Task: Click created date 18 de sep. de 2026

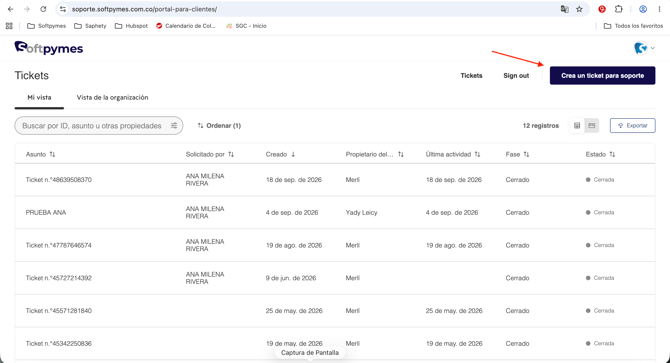Action: point(294,180)
